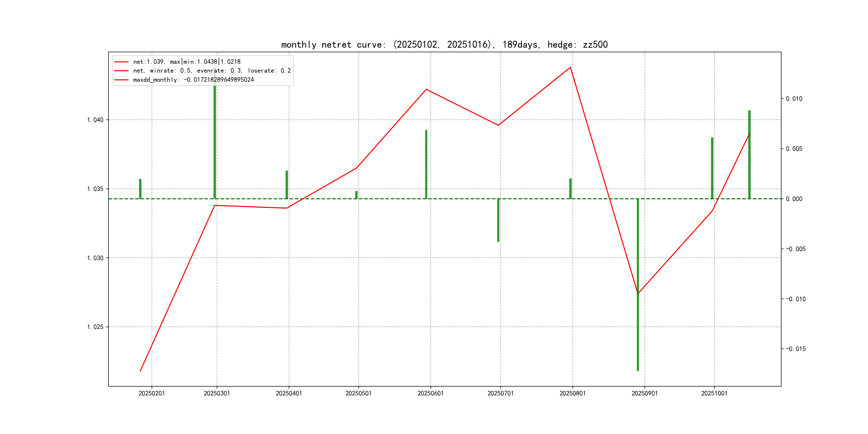Click the 20250201 x-axis label

(152, 394)
